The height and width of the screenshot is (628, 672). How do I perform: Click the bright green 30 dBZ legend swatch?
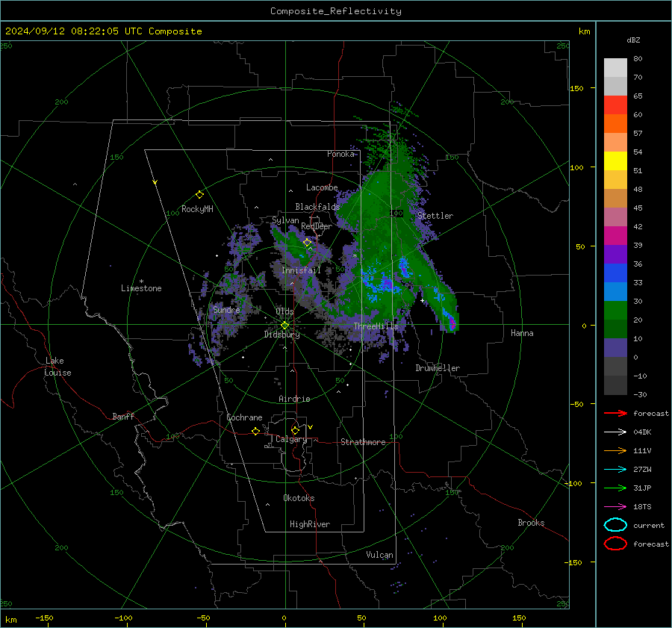(x=615, y=310)
